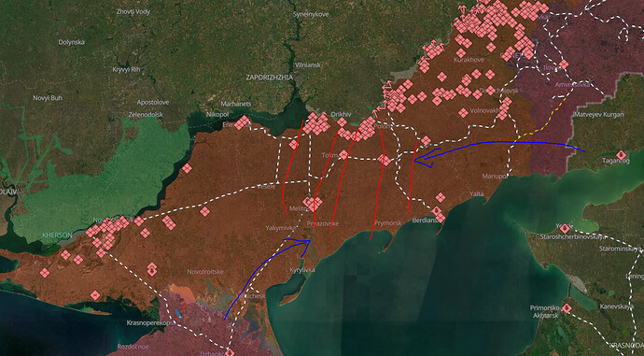Click the 'Zelenodolsk' label

tap(146, 115)
